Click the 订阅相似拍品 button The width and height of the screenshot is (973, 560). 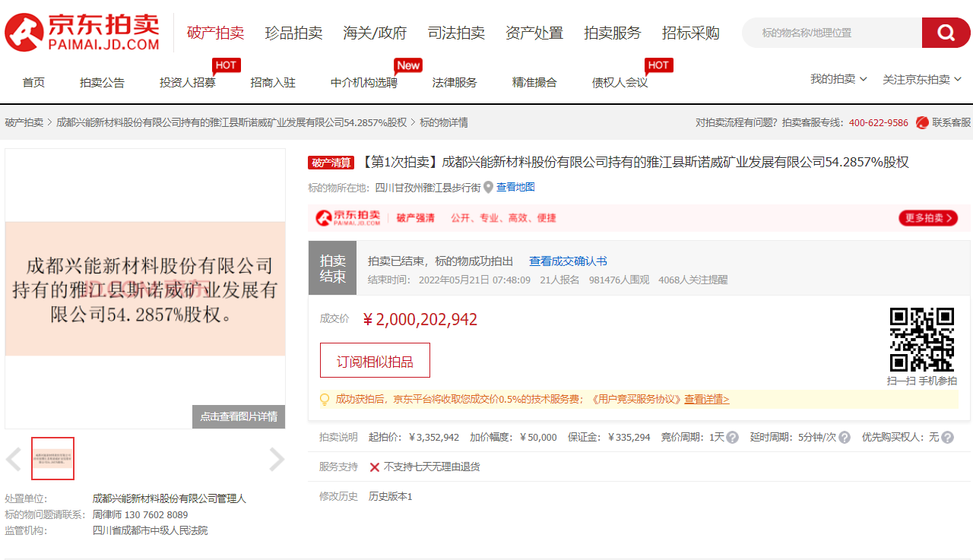tap(375, 359)
